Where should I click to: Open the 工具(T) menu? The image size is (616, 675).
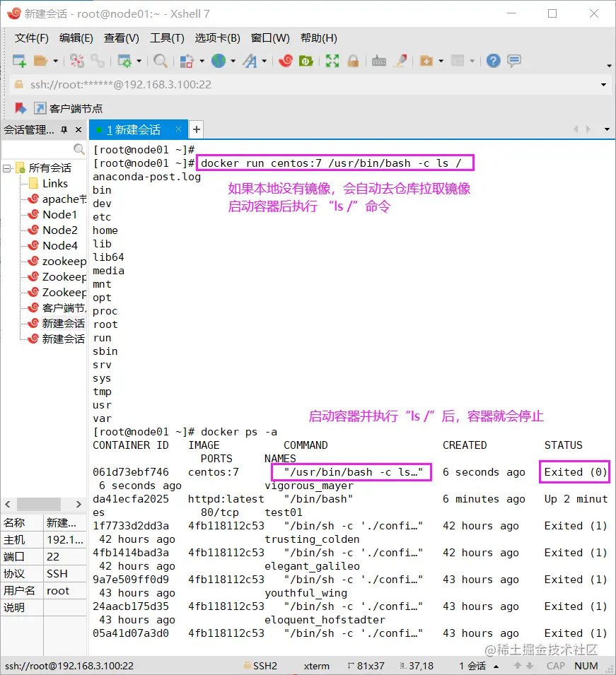point(167,38)
